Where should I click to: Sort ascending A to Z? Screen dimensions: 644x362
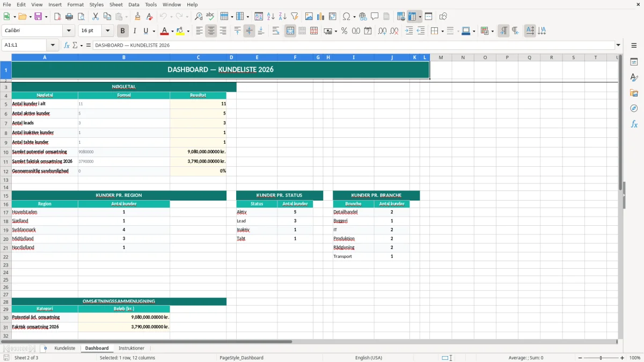[x=271, y=17]
